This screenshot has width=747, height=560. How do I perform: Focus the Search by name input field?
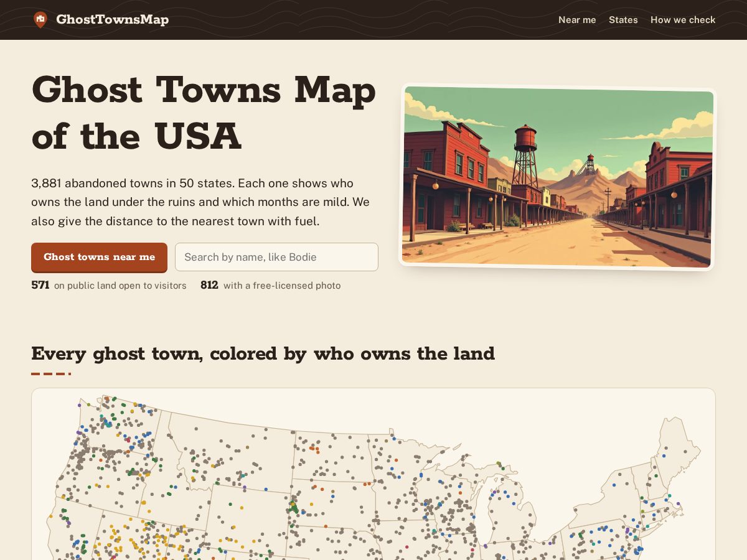276,257
